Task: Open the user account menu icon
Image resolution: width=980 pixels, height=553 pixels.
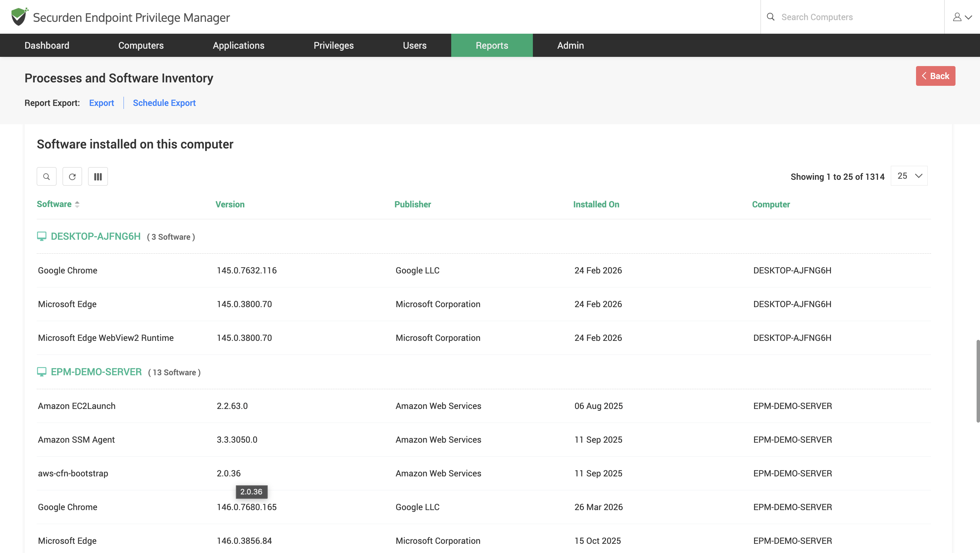Action: pyautogui.click(x=962, y=17)
